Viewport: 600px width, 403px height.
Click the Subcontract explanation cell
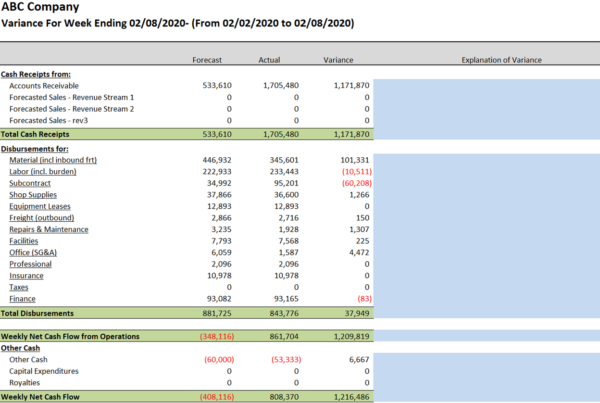point(487,183)
